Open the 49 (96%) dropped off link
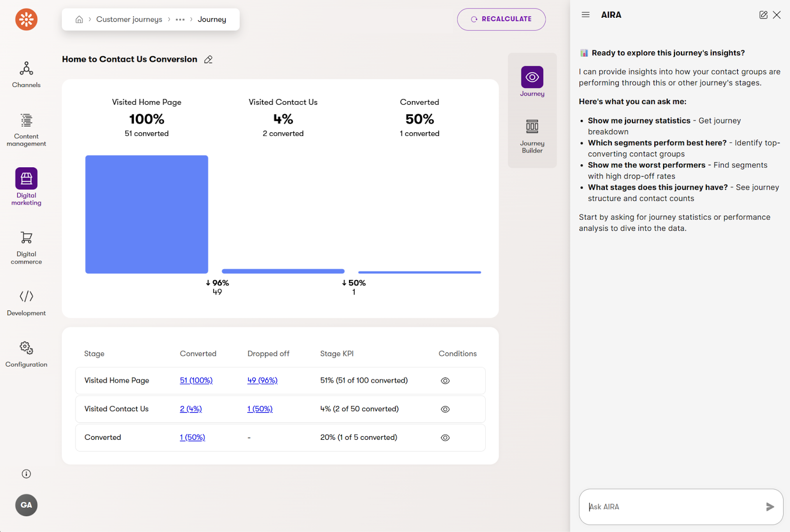 pyautogui.click(x=262, y=380)
